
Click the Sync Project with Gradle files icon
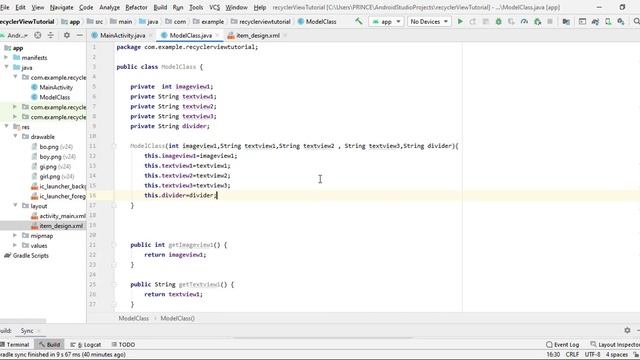tap(595, 21)
